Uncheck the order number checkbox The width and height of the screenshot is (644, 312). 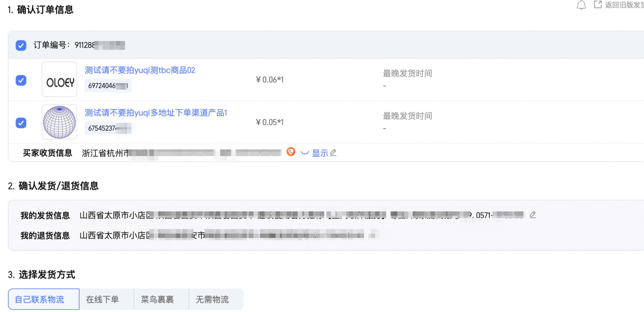pyautogui.click(x=21, y=45)
